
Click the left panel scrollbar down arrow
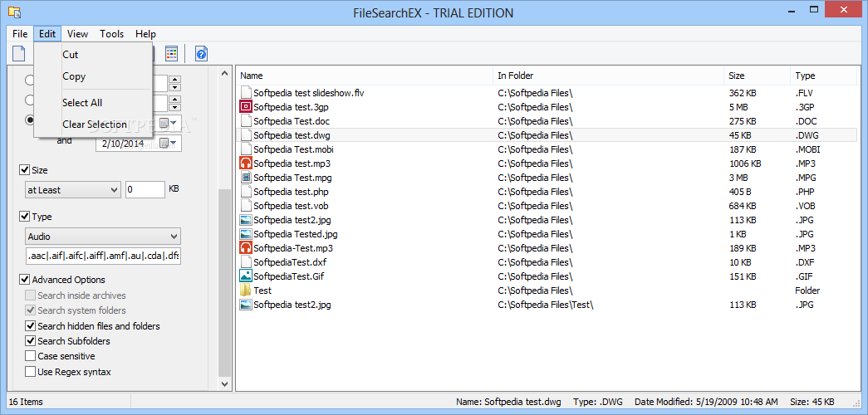[x=224, y=383]
